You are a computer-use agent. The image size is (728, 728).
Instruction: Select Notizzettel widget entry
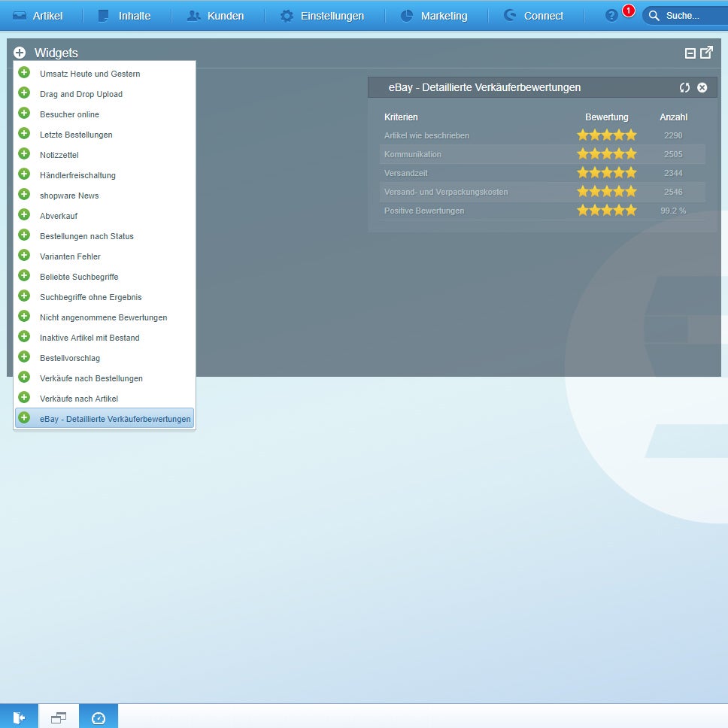coord(105,155)
